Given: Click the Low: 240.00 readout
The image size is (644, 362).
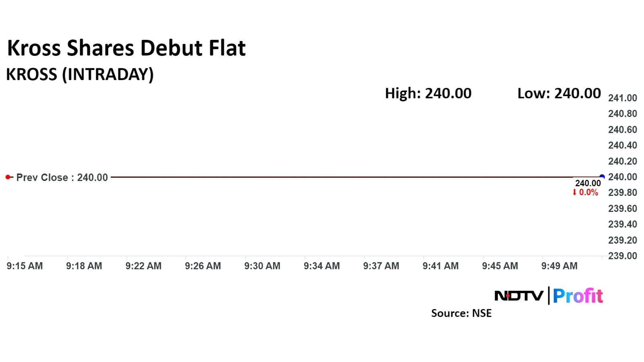Looking at the screenshot, I should [559, 93].
